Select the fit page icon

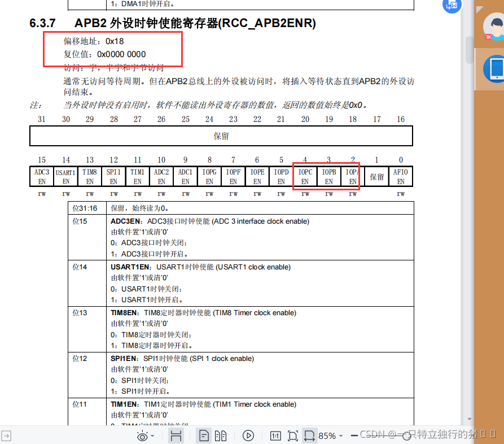coord(292,435)
